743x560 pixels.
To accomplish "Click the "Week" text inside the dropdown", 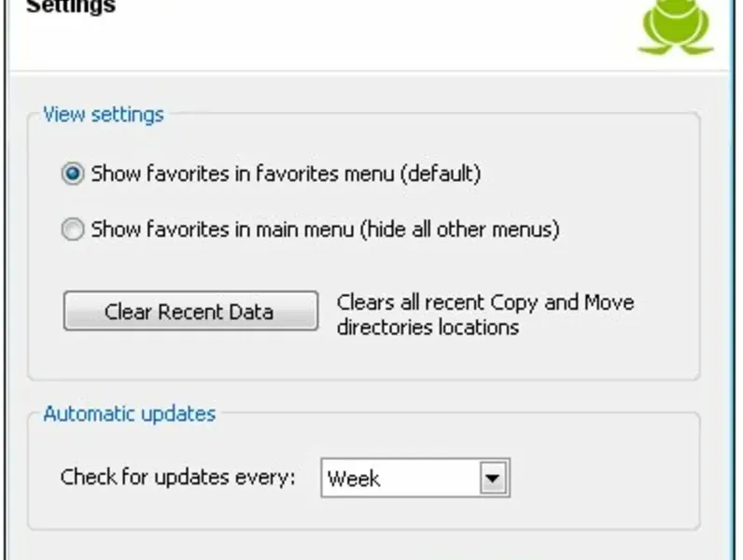I will tap(354, 480).
